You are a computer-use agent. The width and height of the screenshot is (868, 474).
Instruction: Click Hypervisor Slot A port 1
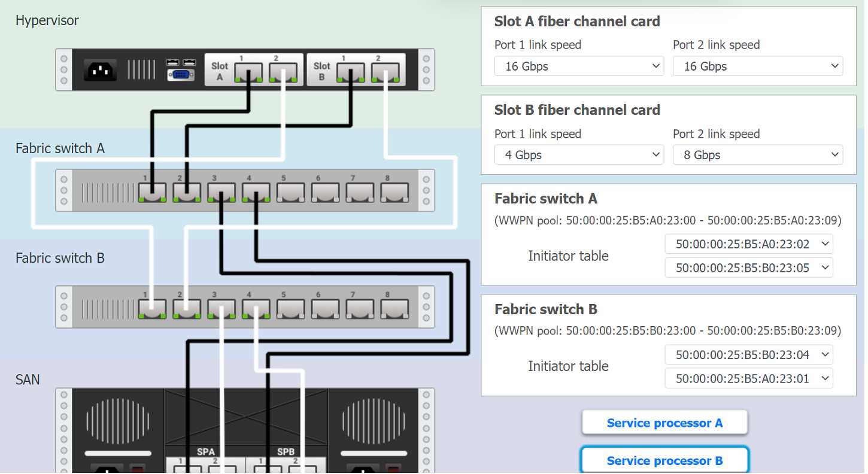248,72
